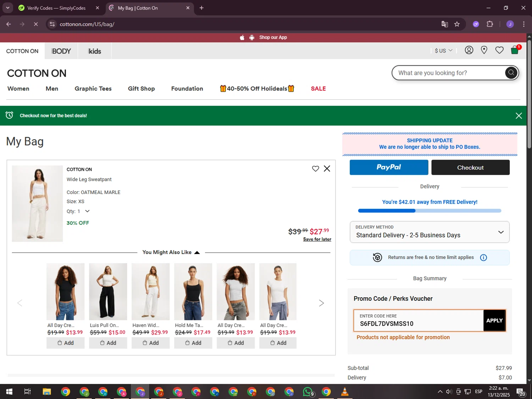The image size is (532, 399).
Task: Select the COTTON ON brand tab
Action: (22, 51)
